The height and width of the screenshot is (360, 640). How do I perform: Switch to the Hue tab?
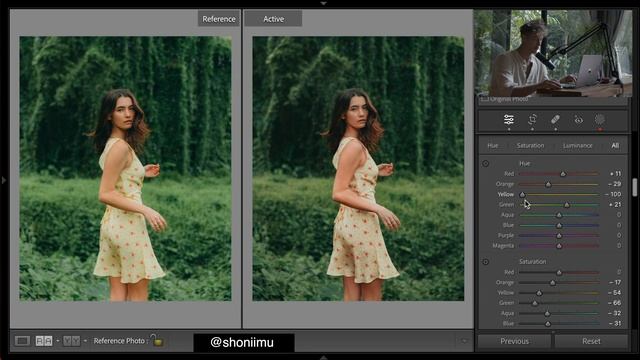point(493,145)
